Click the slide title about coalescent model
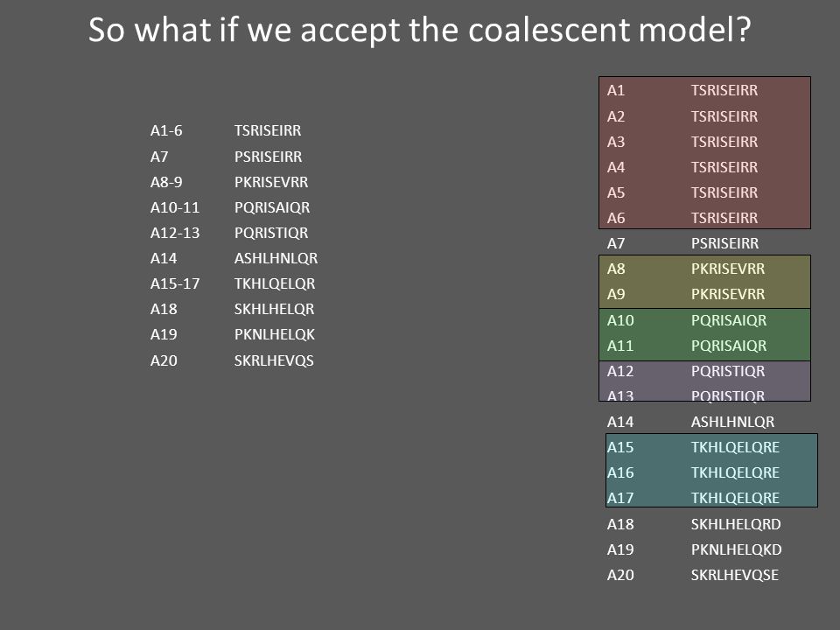840x630 pixels. 419,30
